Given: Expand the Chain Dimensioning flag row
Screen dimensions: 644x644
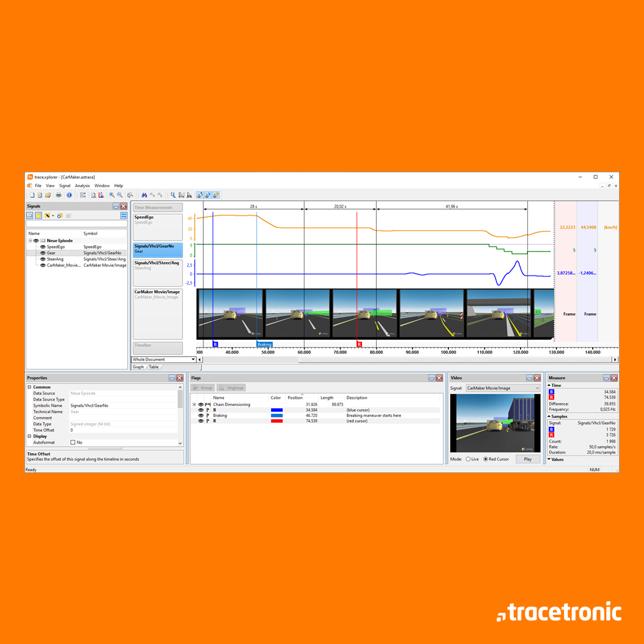Looking at the screenshot, I should tap(193, 404).
